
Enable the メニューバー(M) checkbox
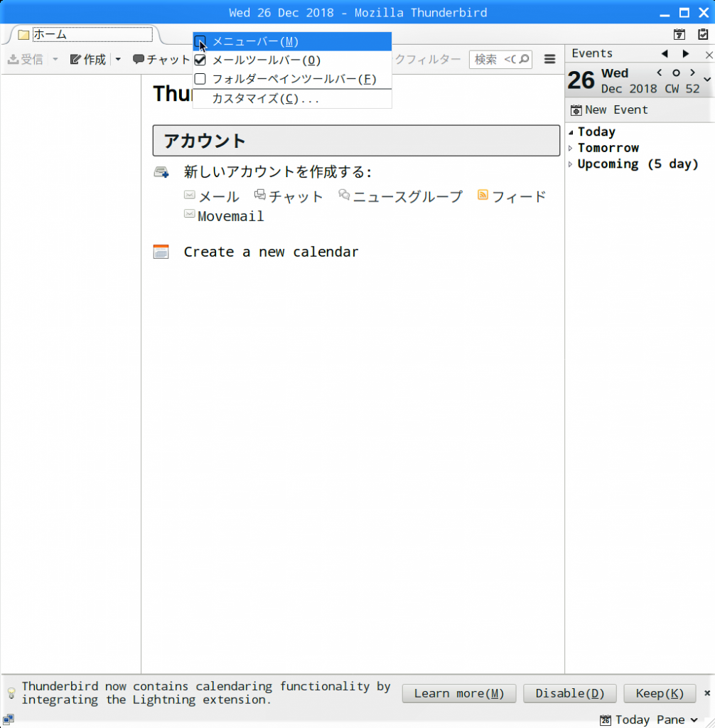(200, 41)
